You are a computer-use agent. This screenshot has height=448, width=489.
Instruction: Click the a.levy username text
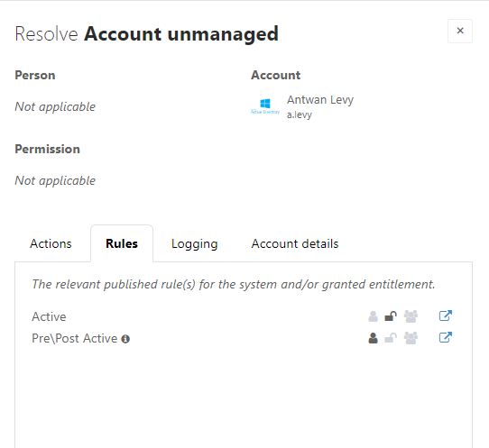click(299, 115)
